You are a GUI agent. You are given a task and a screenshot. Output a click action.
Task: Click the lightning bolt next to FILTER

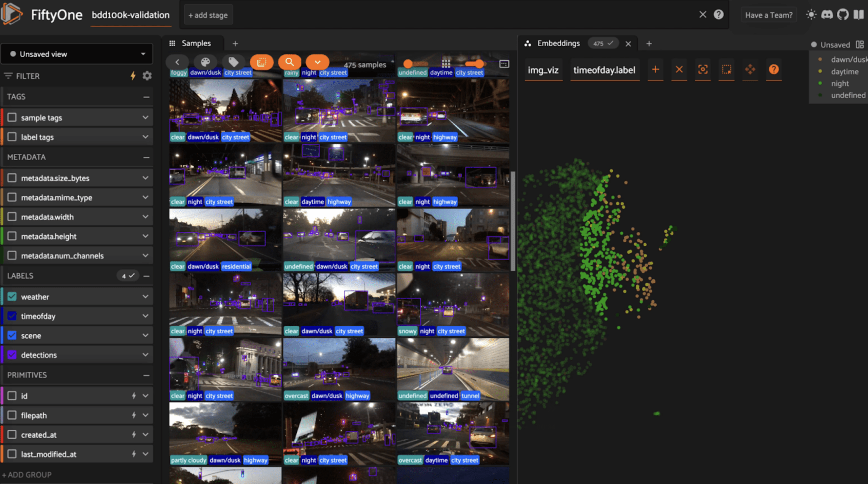[133, 76]
